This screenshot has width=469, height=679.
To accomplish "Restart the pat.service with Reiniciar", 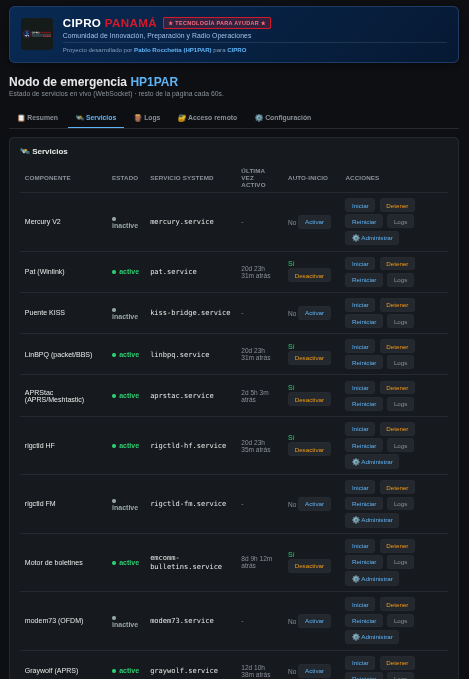I will point(364,280).
